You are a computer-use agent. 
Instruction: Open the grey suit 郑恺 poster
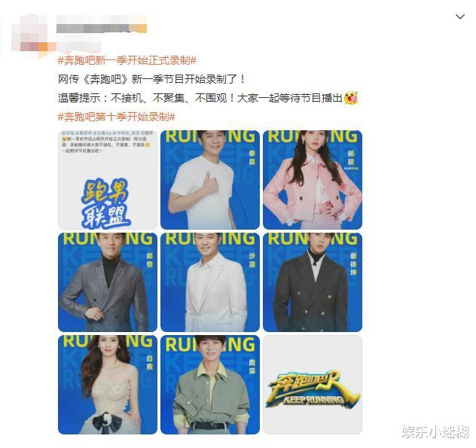pos(108,282)
